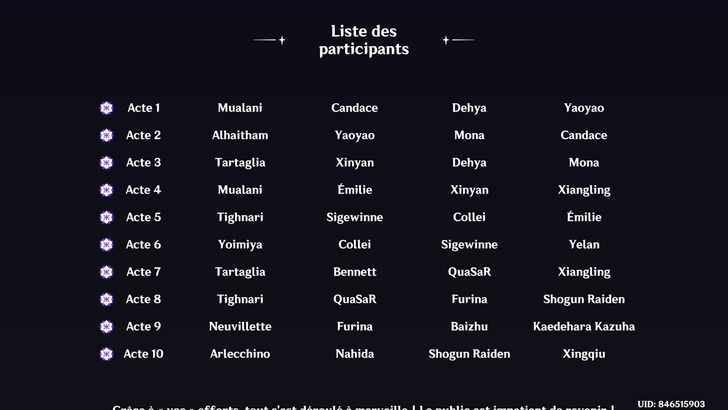Click the UID number text

point(671,404)
